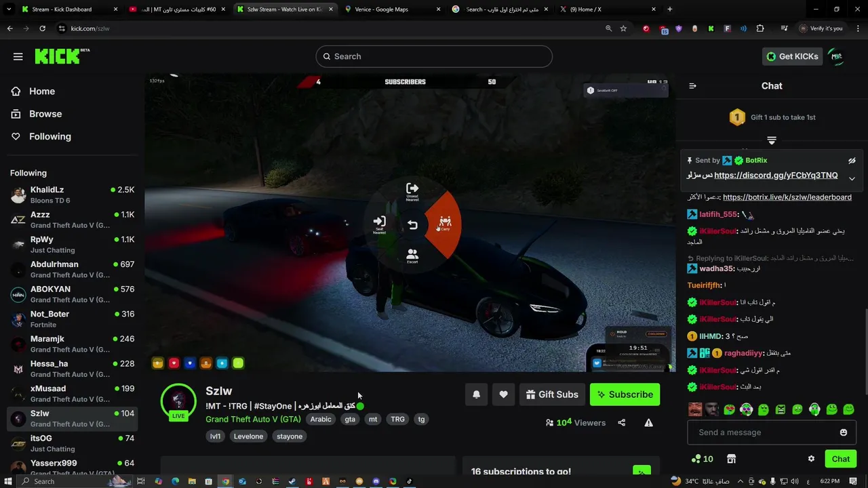Open KhalidLz channel in following list
This screenshot has width=868, height=488.
tap(72, 195)
